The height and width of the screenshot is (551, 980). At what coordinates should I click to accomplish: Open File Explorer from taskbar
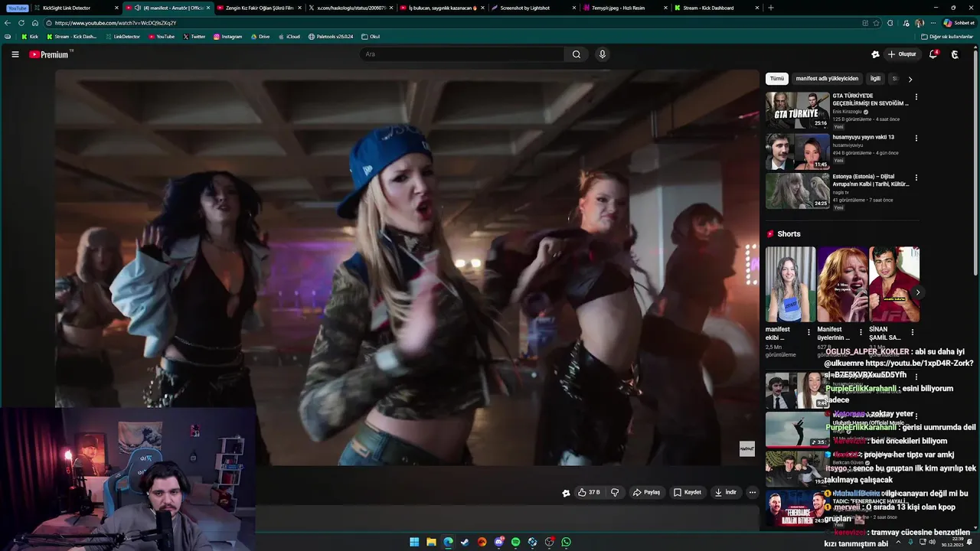tap(431, 542)
